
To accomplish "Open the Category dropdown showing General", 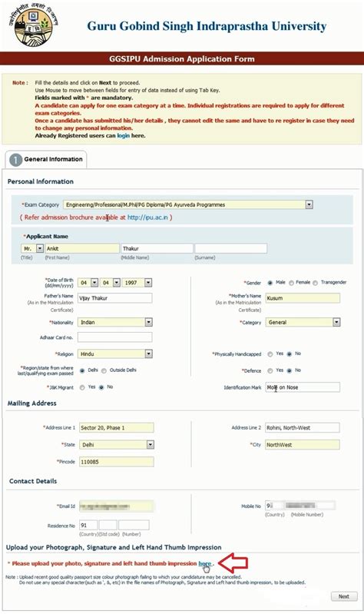I will (x=303, y=322).
